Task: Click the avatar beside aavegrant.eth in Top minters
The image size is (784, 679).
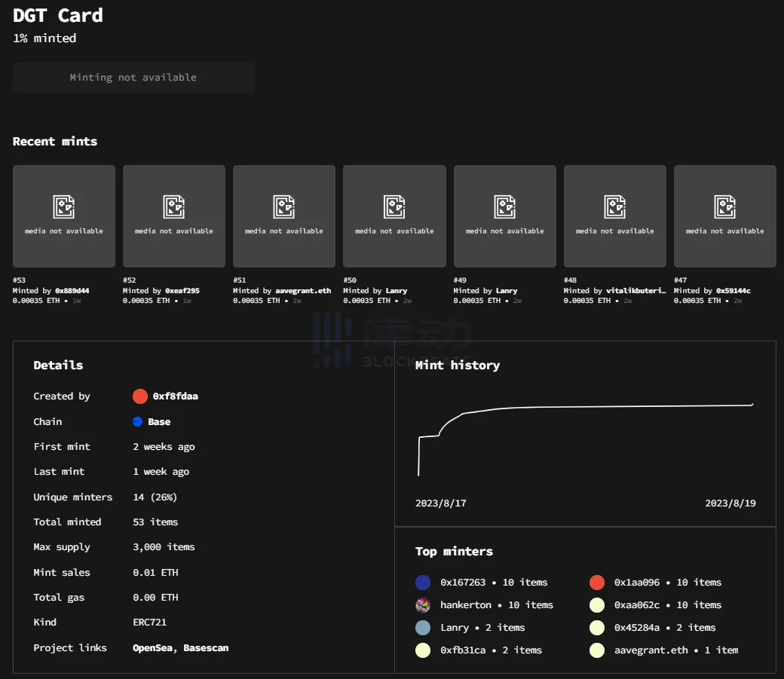Action: pyautogui.click(x=597, y=650)
